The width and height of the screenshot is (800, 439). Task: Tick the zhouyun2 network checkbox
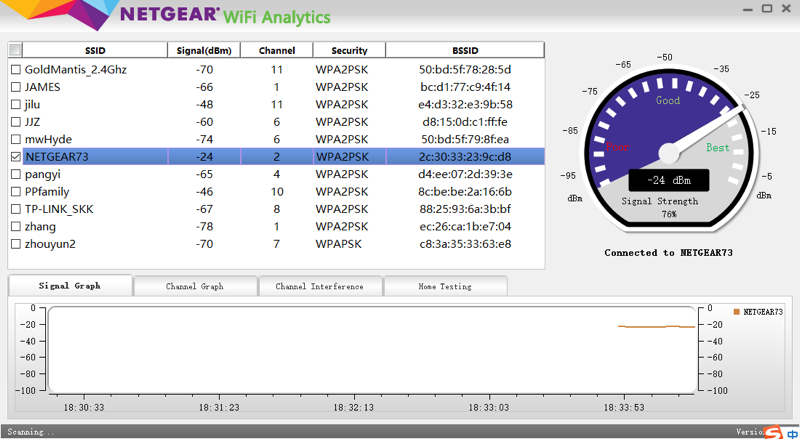16,244
